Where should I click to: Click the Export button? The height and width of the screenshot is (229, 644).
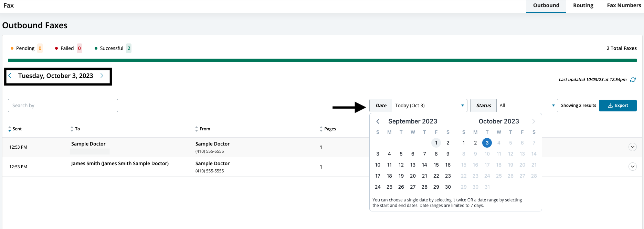pos(617,106)
